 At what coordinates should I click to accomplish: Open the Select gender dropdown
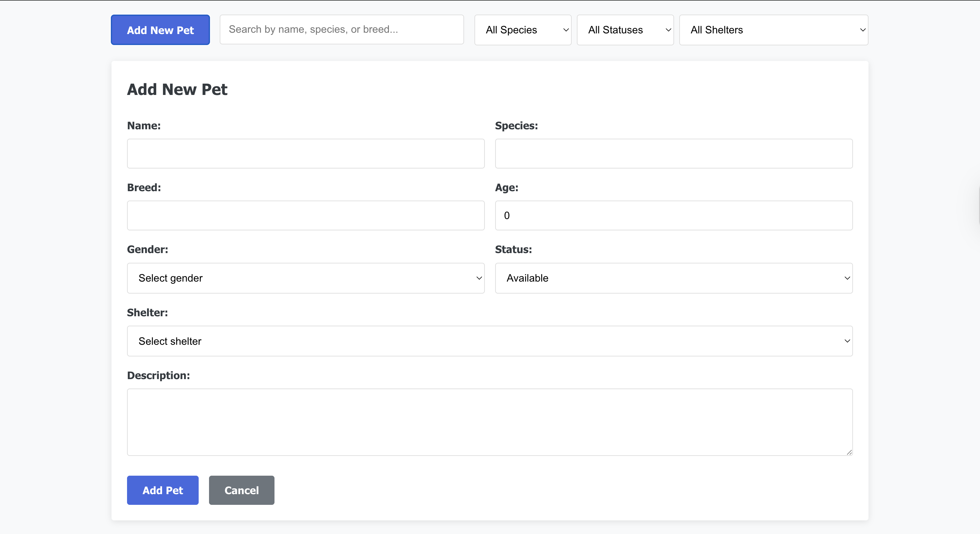point(306,278)
